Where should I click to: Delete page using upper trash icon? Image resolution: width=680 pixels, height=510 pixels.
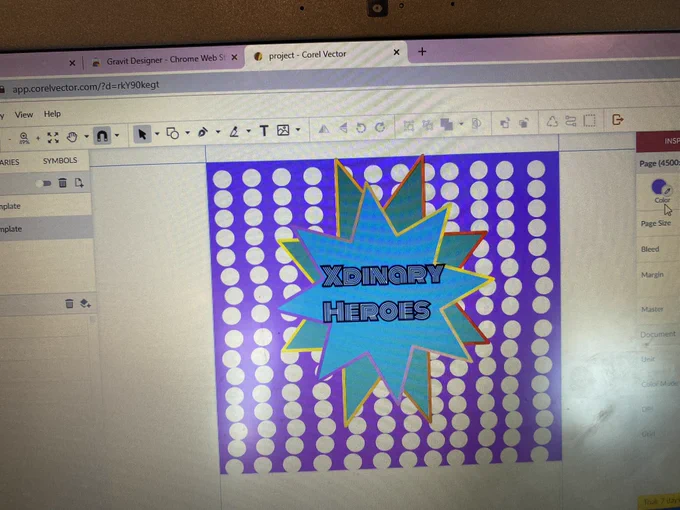[x=62, y=183]
